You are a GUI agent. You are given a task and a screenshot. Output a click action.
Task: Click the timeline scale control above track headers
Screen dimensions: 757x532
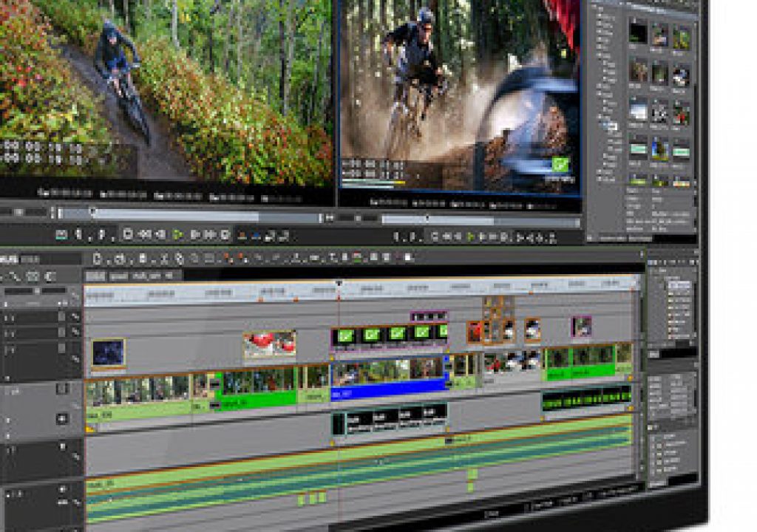coord(35,290)
